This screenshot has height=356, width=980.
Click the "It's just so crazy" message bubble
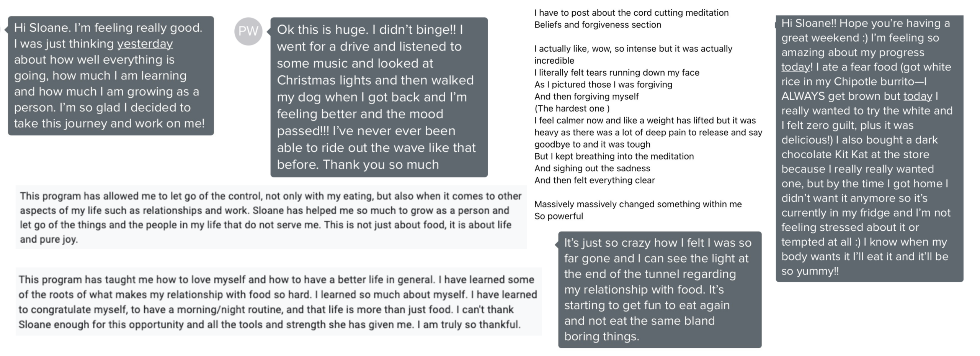660,290
